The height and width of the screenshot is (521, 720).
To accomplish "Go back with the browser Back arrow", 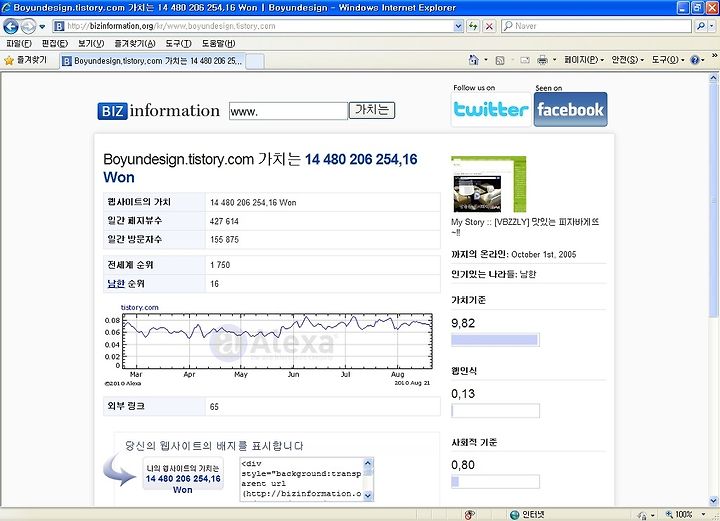I will (11, 26).
